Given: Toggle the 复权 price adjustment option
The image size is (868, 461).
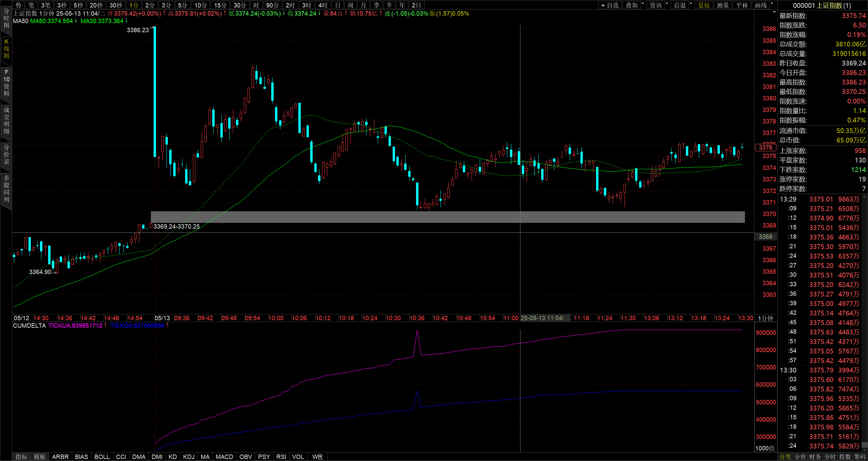Looking at the screenshot, I should (704, 5).
